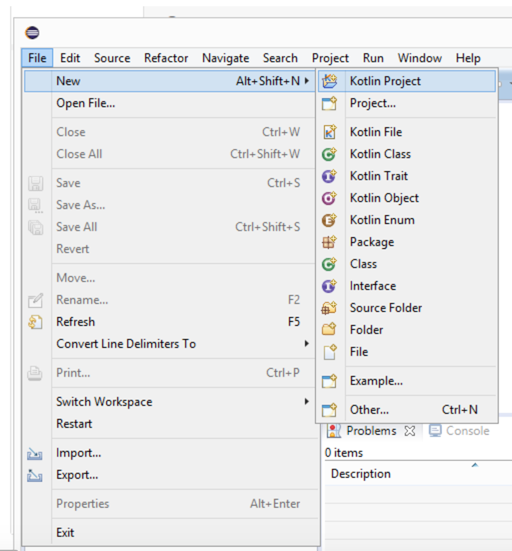512x551 pixels.
Task: Choose Open File... from File menu
Action: pyautogui.click(x=169, y=103)
